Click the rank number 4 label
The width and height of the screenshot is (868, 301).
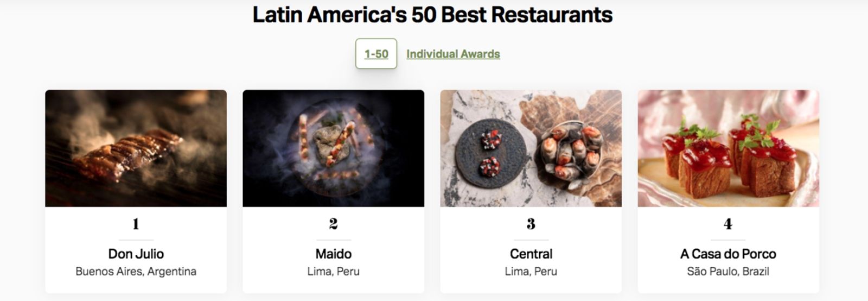pos(728,224)
